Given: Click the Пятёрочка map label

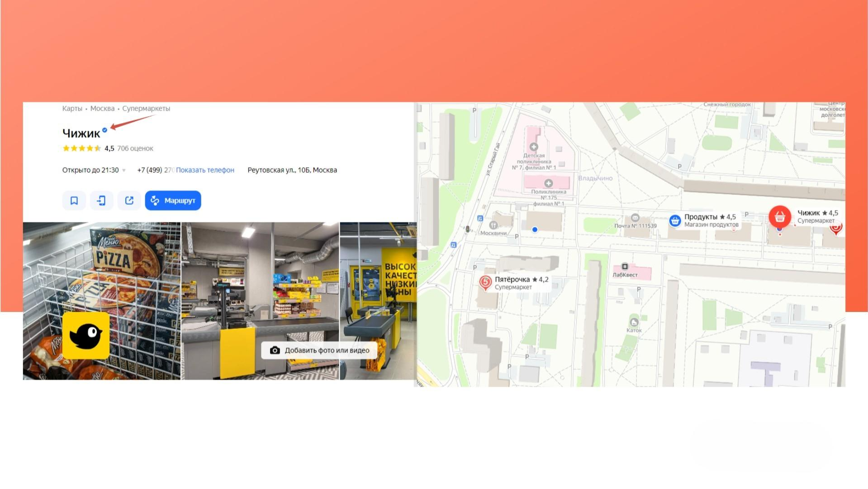Looking at the screenshot, I should coord(522,283).
